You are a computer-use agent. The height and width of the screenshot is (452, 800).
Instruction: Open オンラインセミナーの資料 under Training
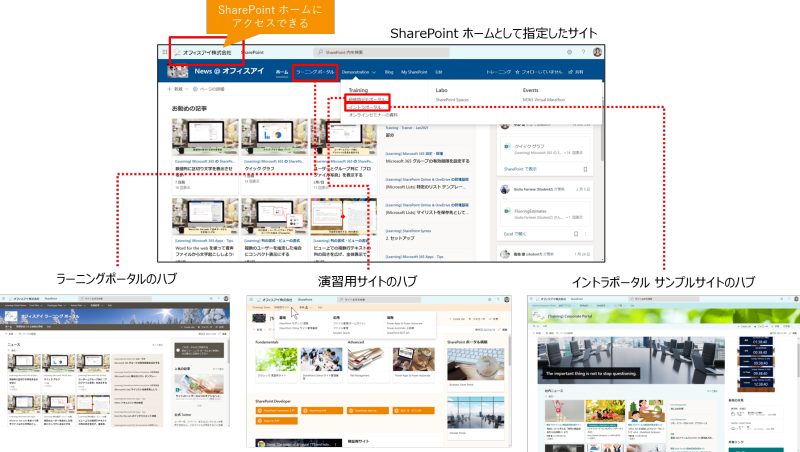pyautogui.click(x=373, y=115)
